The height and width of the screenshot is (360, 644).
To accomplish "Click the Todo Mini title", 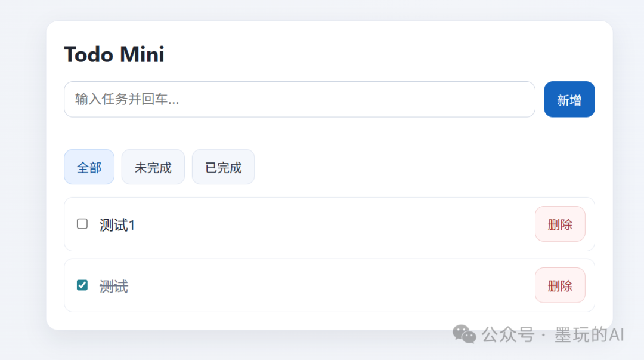I will [114, 54].
